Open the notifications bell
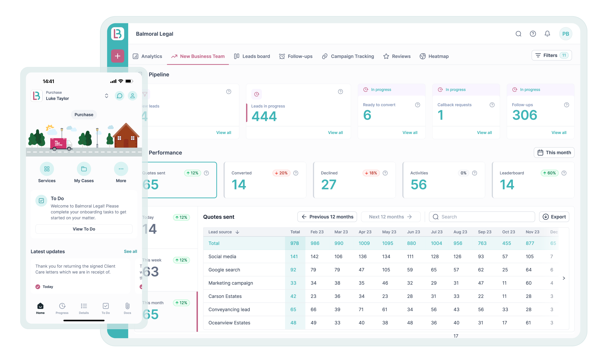This screenshot has width=609, height=364. click(x=547, y=34)
